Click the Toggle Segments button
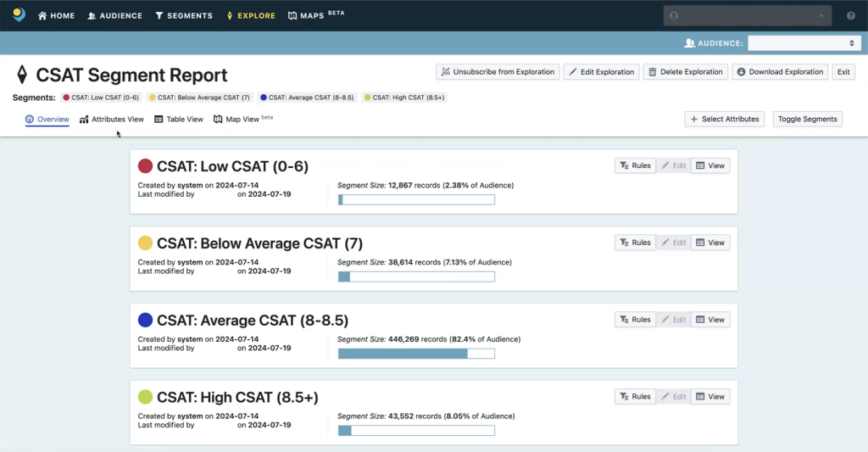This screenshot has width=868, height=452. (807, 120)
